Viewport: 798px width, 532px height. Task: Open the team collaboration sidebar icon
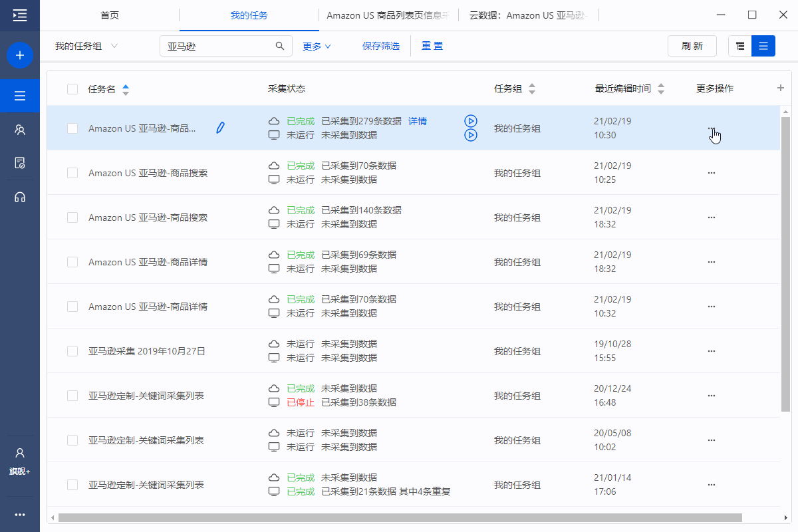pos(20,130)
